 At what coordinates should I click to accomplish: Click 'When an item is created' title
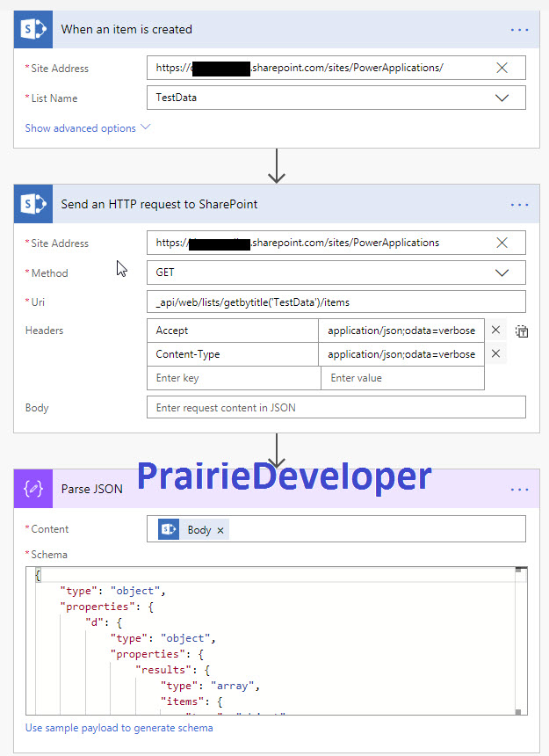[x=126, y=29]
